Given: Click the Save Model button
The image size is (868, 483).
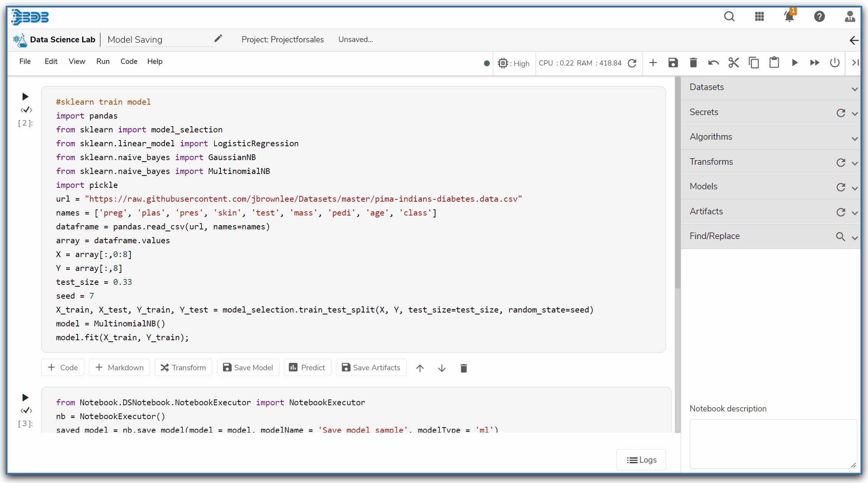Looking at the screenshot, I should 248,368.
